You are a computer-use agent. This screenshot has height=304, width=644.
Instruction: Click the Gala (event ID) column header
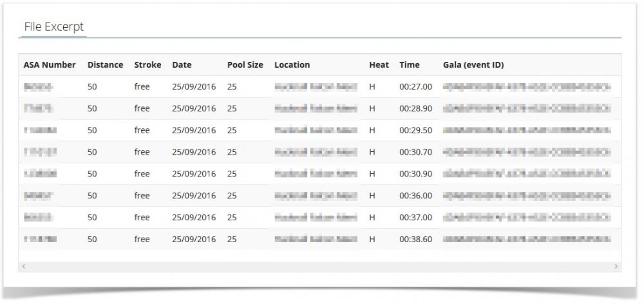(x=473, y=65)
